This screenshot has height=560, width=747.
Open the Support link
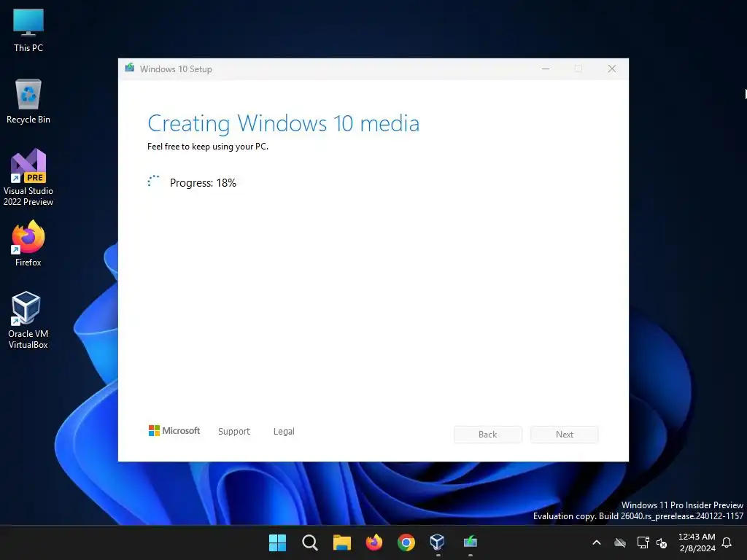(234, 431)
